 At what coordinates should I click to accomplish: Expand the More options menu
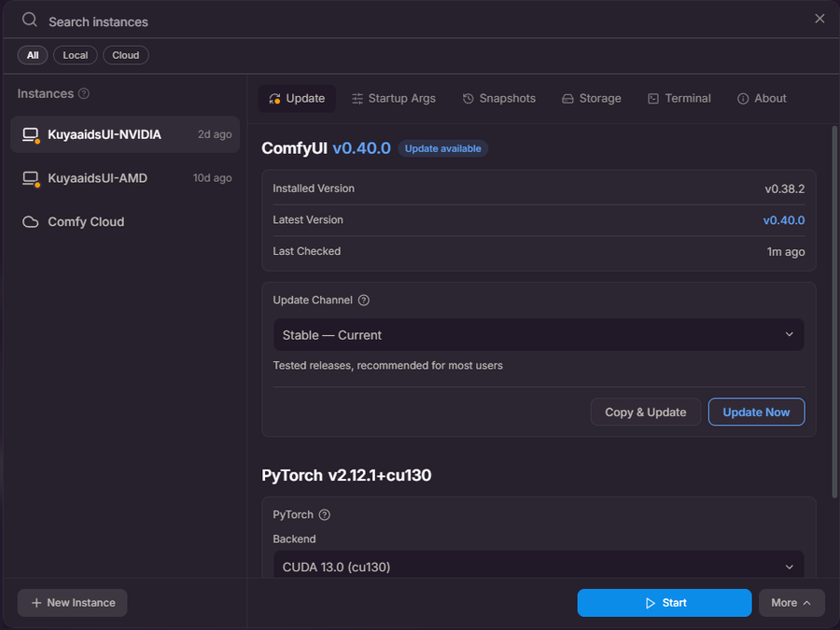coord(791,603)
